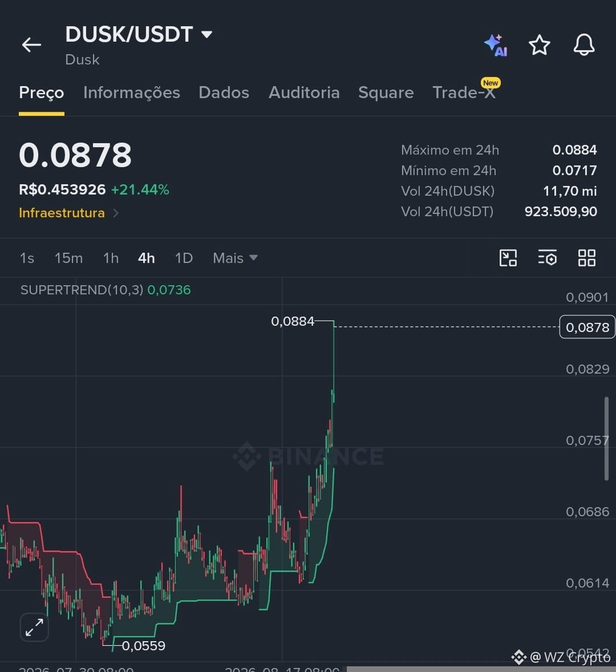Tap the Infraestrutura category link
Image resolution: width=616 pixels, height=672 pixels.
pos(62,213)
